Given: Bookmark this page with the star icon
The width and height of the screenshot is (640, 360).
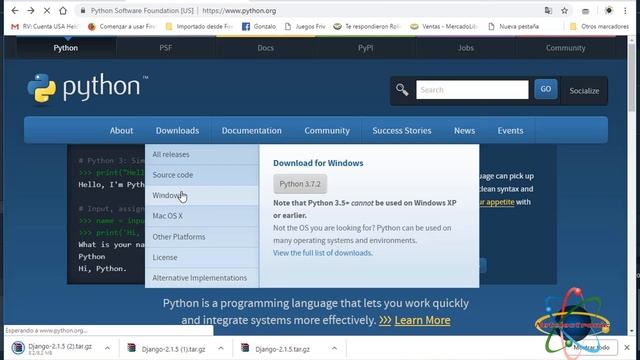Looking at the screenshot, I should pos(564,11).
